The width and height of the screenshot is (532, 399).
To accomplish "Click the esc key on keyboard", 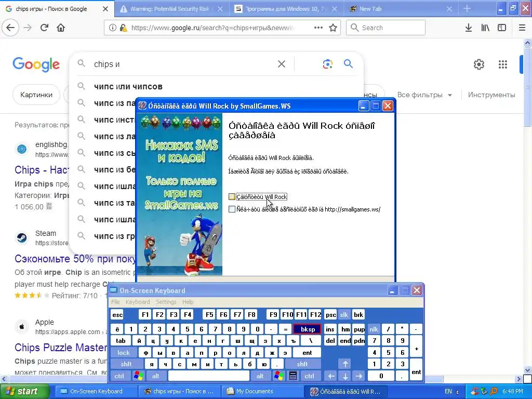I will click(x=117, y=315).
